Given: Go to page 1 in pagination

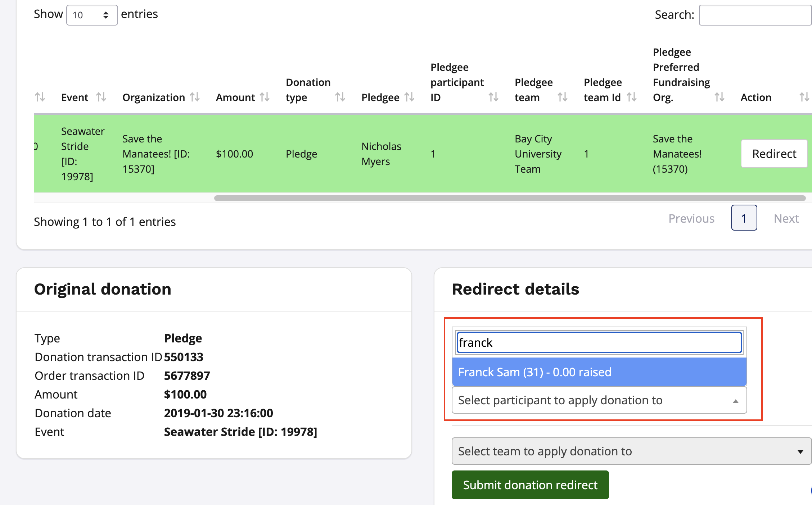Looking at the screenshot, I should (744, 218).
